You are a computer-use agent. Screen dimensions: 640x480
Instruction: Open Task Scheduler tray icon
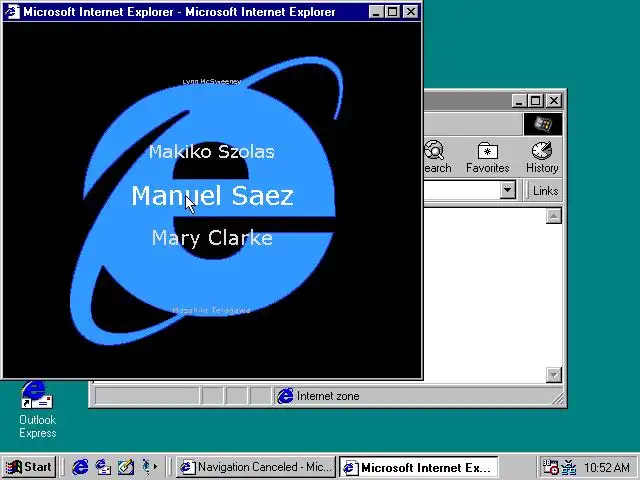[549, 467]
